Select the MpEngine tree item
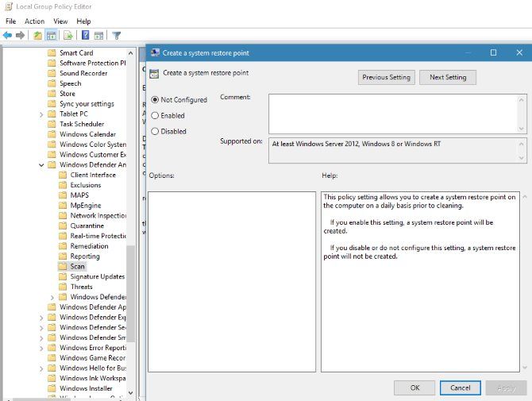The height and width of the screenshot is (401, 532). (86, 205)
